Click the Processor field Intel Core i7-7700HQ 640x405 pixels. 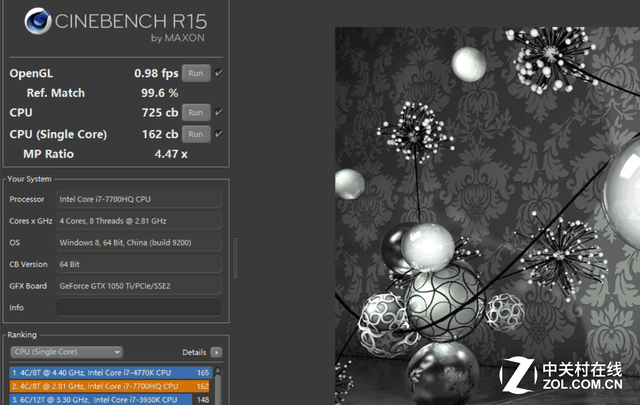[139, 199]
